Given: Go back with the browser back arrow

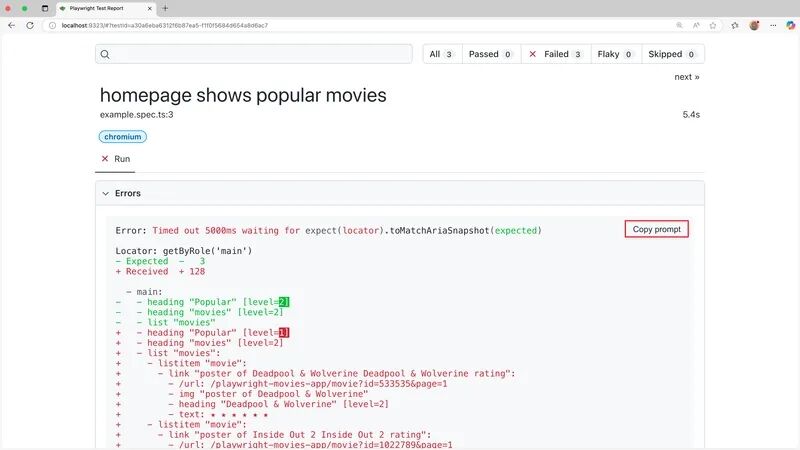Looking at the screenshot, I should coord(11,25).
